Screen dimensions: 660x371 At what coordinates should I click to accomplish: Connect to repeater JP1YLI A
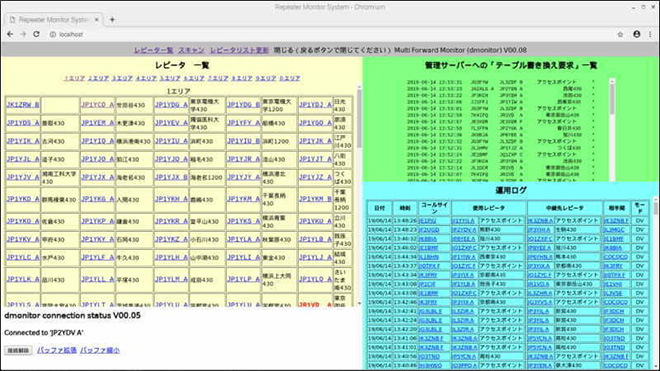click(x=244, y=257)
